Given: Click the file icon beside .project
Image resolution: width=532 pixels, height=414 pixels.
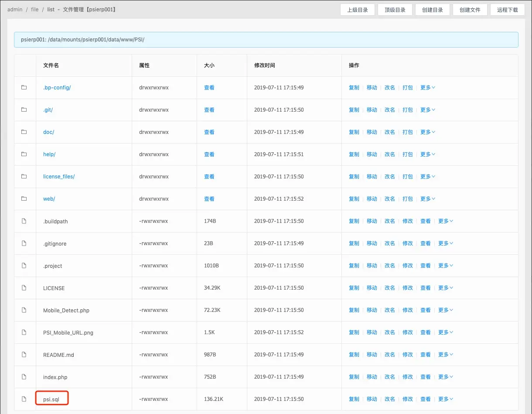Looking at the screenshot, I should [24, 266].
